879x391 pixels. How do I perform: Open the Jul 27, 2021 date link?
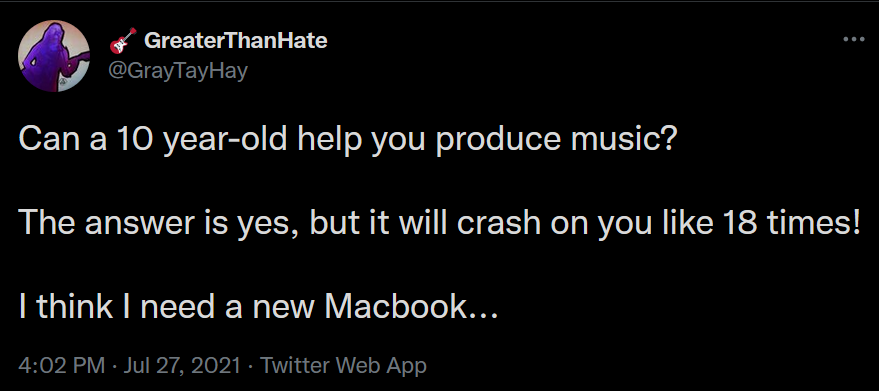tap(182, 366)
